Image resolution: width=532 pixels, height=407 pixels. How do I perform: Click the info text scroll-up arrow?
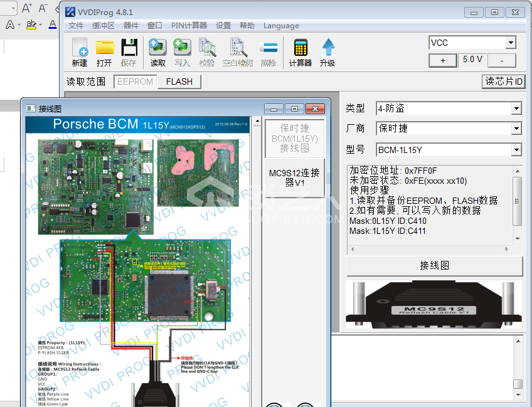click(x=518, y=171)
